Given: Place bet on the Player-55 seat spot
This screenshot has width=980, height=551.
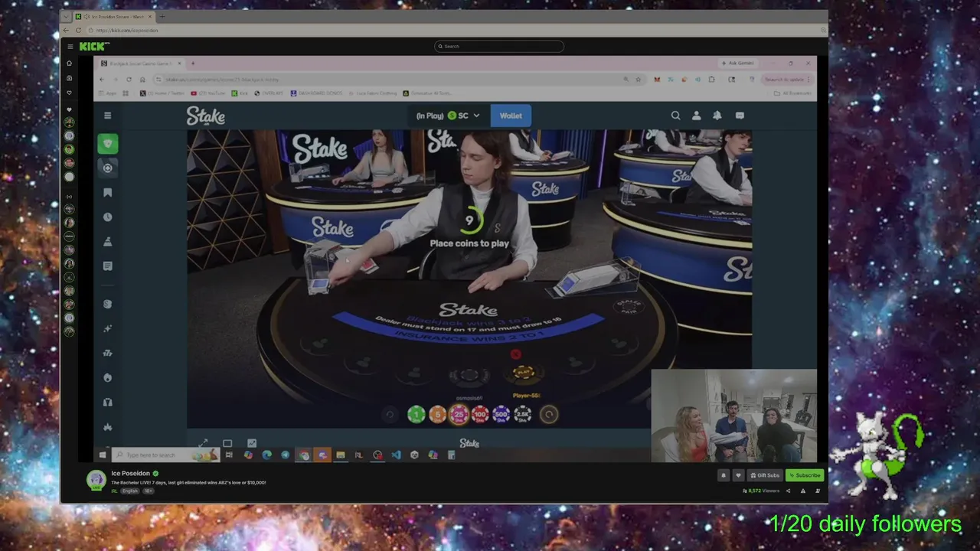Looking at the screenshot, I should (524, 374).
